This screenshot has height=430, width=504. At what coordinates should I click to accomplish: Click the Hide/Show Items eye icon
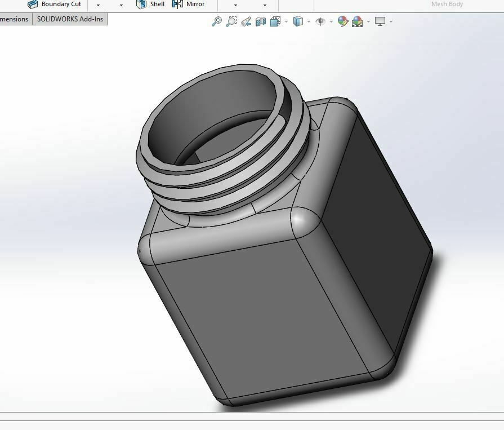pos(320,21)
